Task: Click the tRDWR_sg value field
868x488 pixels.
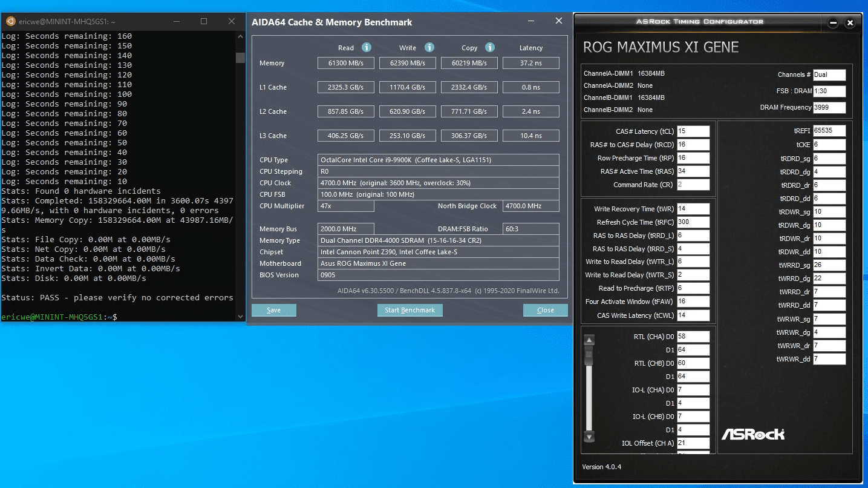Action: (x=829, y=212)
